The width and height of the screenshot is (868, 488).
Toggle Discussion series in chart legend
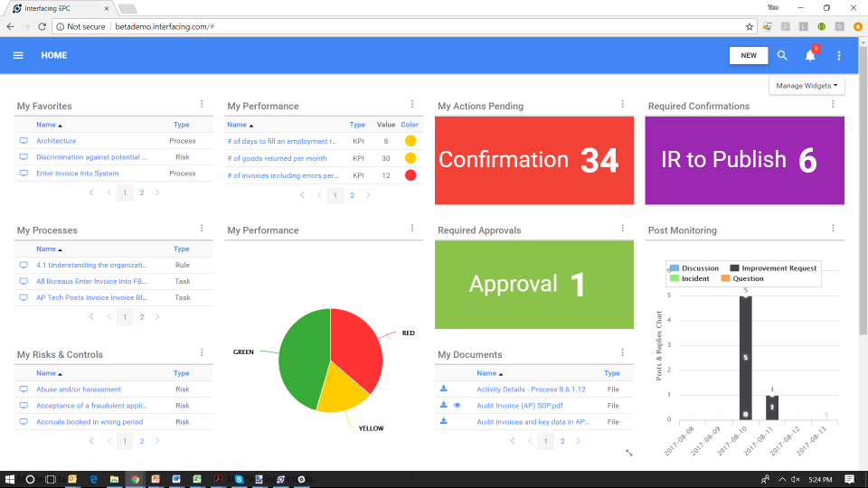(694, 268)
